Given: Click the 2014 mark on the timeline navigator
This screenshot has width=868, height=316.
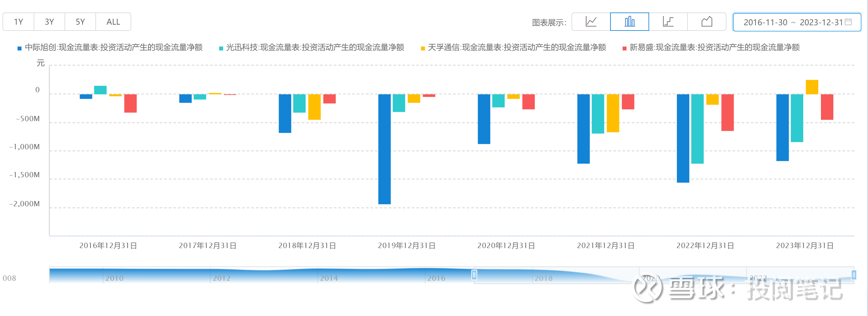Looking at the screenshot, I should pos(329,278).
